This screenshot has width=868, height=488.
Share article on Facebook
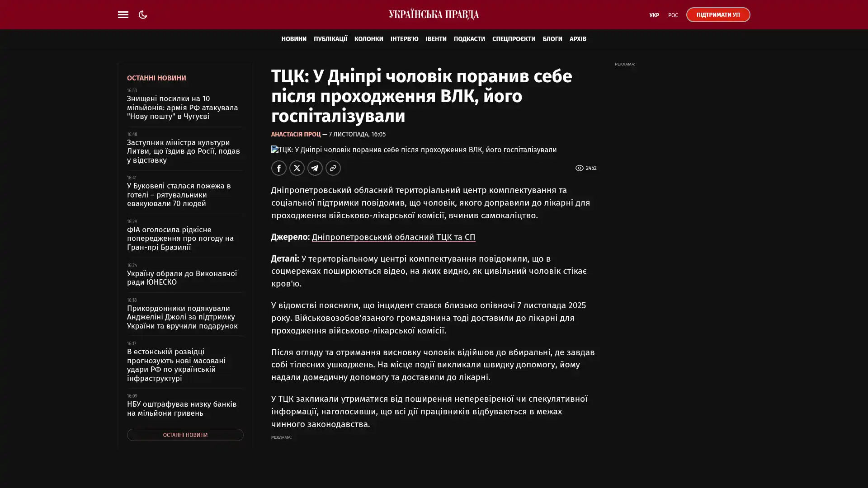pyautogui.click(x=278, y=168)
